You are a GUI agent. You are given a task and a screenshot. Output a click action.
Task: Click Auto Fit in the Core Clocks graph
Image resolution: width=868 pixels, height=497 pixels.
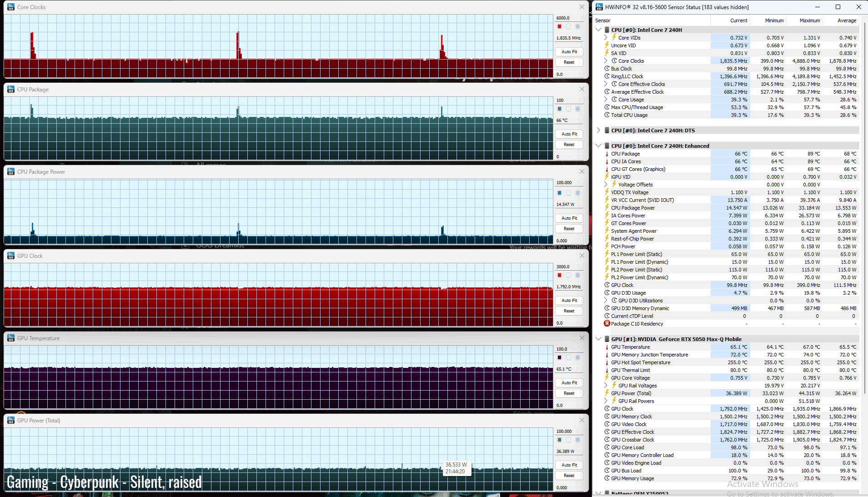569,52
